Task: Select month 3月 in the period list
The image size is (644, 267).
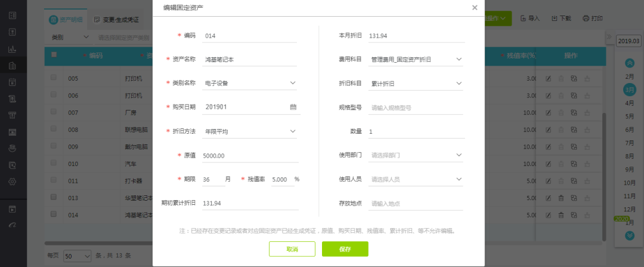Action: (630, 90)
